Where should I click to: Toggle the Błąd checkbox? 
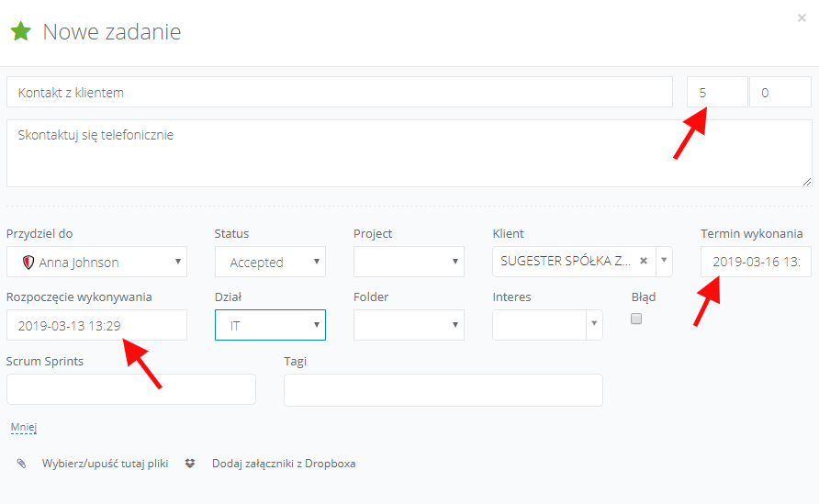[x=636, y=319]
